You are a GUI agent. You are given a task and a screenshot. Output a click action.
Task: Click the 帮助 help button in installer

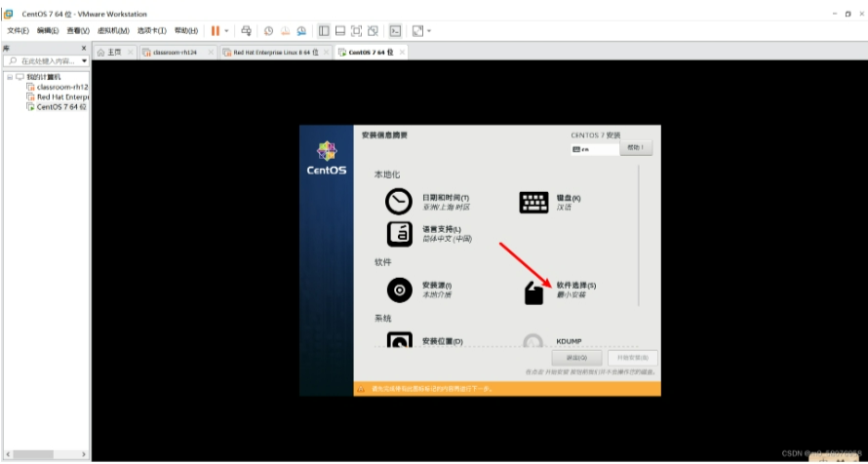(x=636, y=147)
